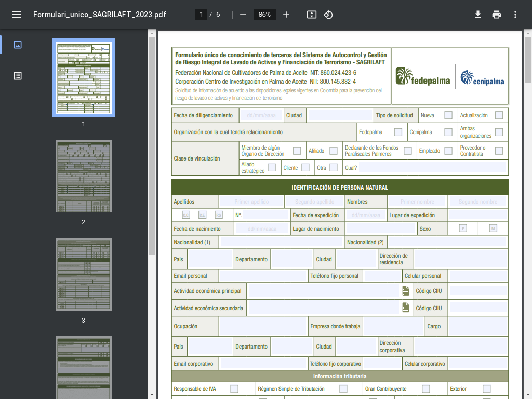Click the page number input box
532x399 pixels.
202,15
